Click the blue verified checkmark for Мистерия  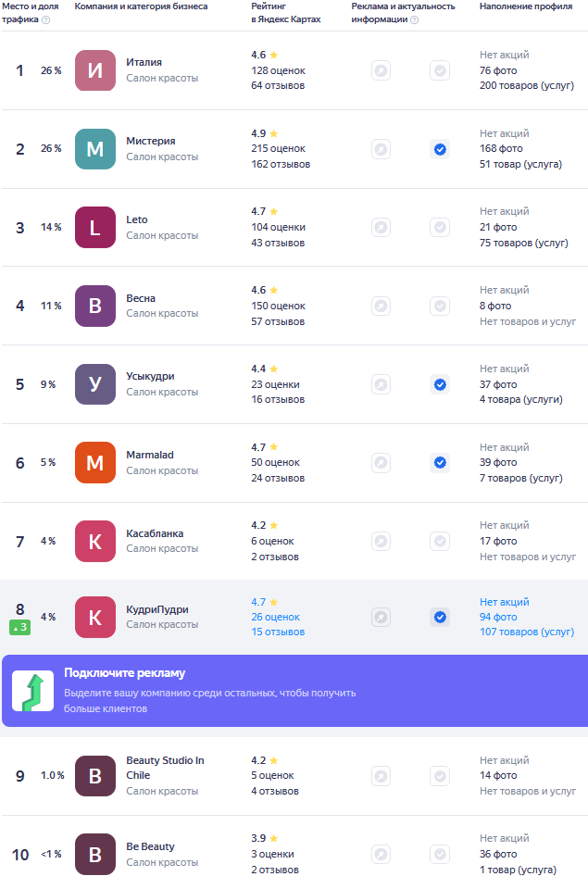[440, 149]
